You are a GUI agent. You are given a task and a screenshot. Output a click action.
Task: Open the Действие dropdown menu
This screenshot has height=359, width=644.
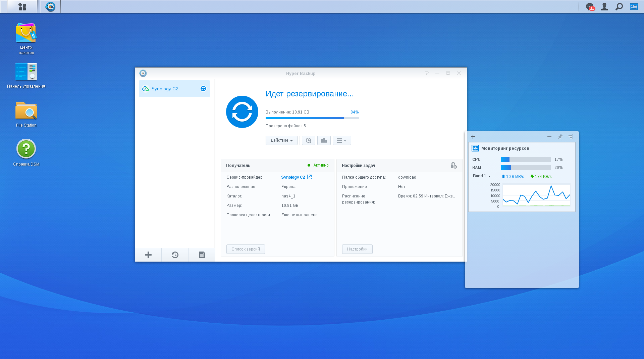[x=281, y=140]
